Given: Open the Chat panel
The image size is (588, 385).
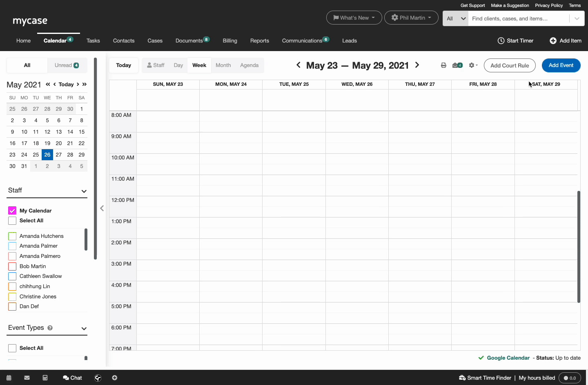Looking at the screenshot, I should coord(72,378).
